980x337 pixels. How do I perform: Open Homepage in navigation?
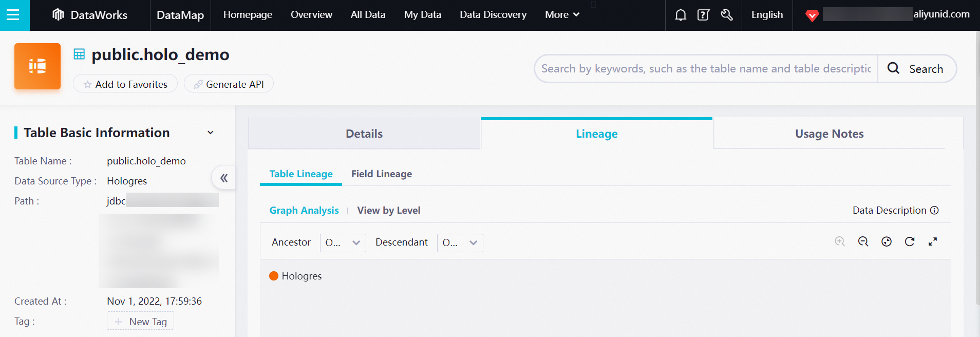click(248, 15)
